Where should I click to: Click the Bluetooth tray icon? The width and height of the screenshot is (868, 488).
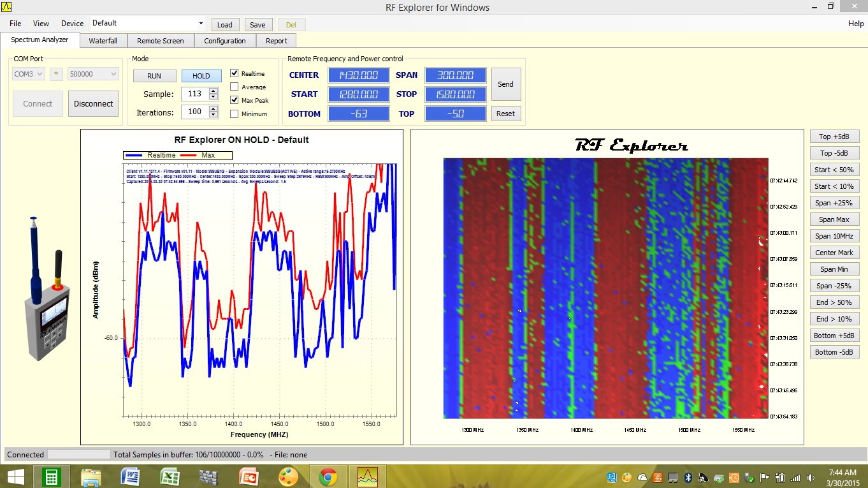[x=688, y=477]
